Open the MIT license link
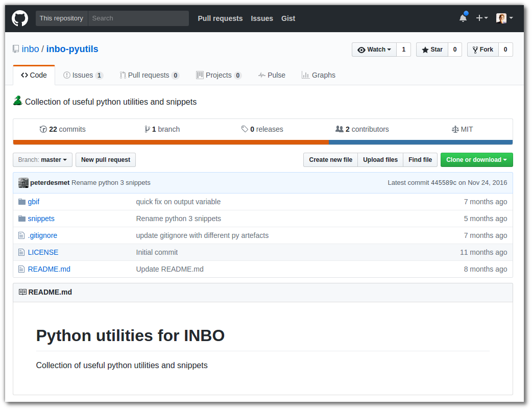532x410 pixels. coord(462,129)
